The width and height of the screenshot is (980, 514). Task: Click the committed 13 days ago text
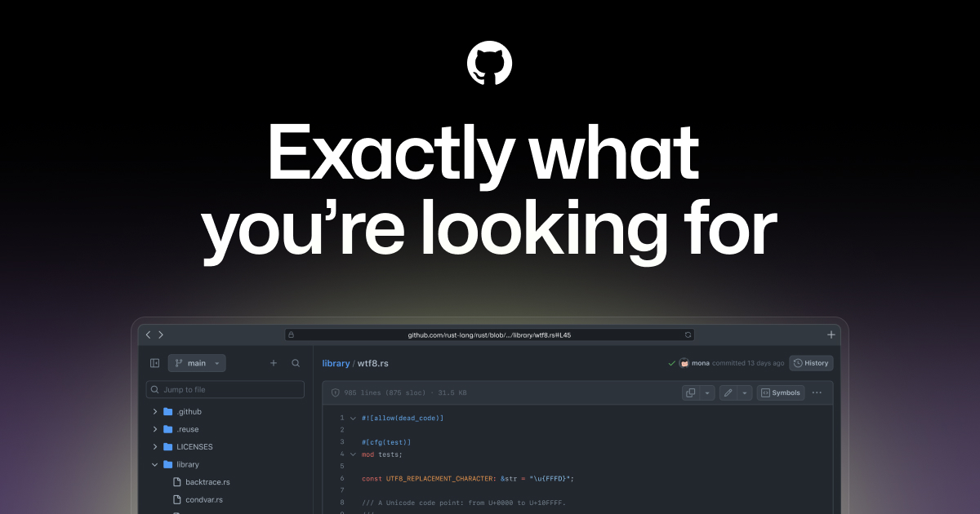[x=748, y=363]
